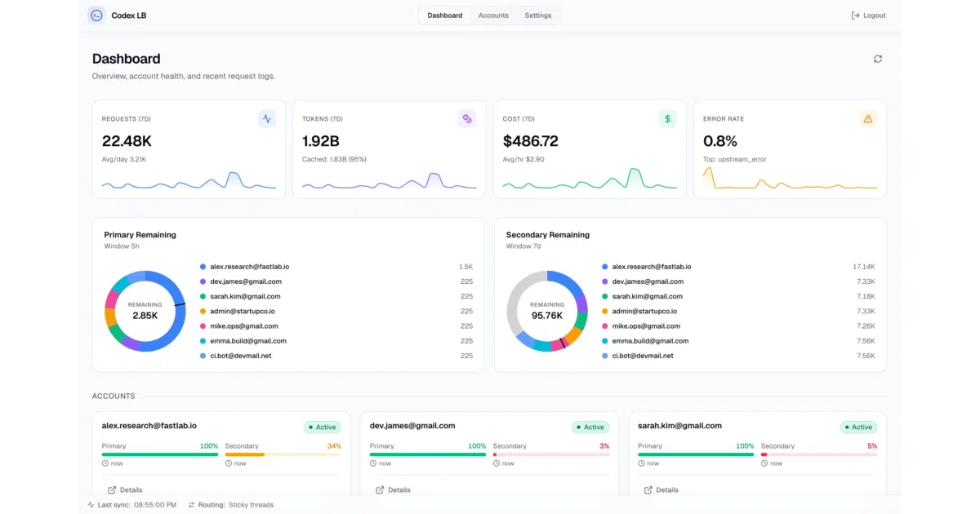Click the Codex LB terminal logo icon
The height and width of the screenshot is (514, 980).
pos(96,15)
